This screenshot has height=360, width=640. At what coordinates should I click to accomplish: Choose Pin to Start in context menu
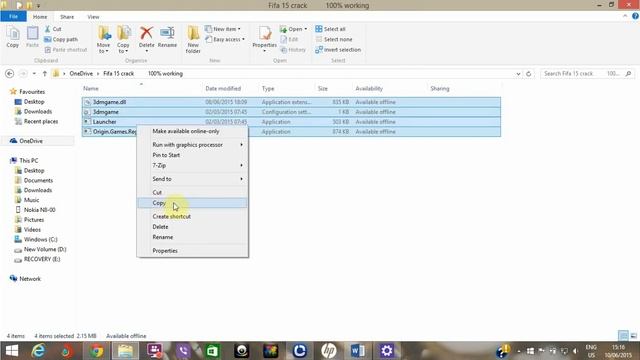click(192, 155)
